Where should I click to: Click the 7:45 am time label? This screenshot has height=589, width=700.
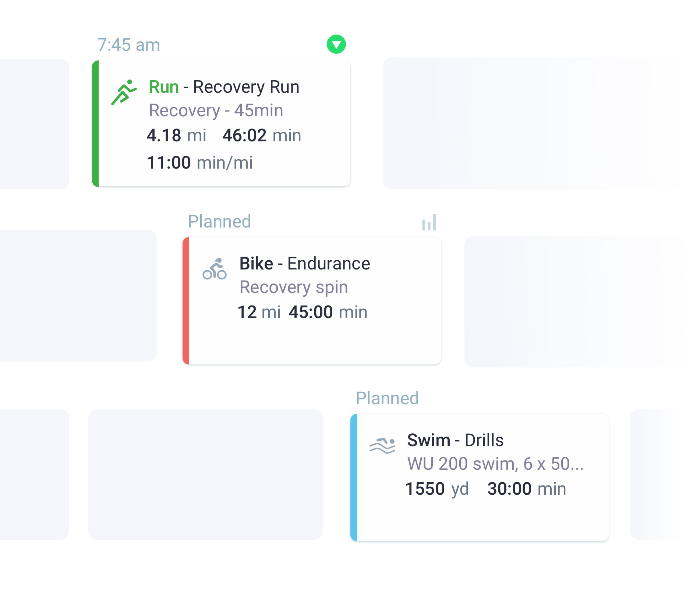tap(128, 45)
